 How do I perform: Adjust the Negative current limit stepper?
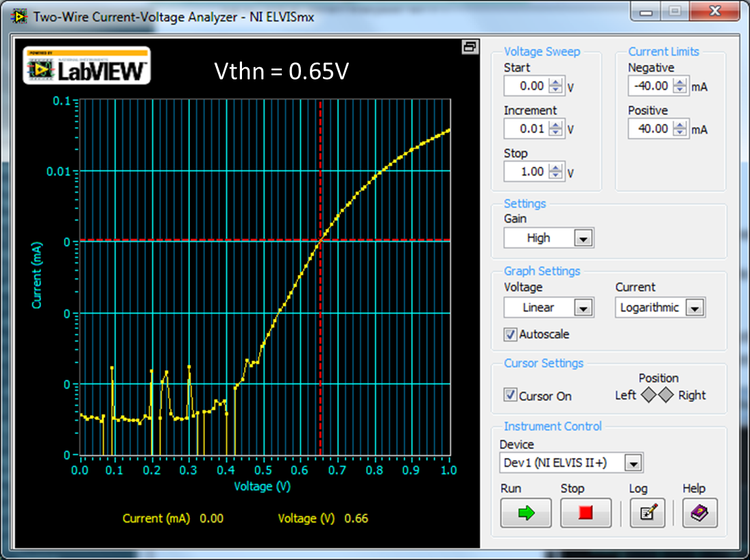pyautogui.click(x=679, y=86)
